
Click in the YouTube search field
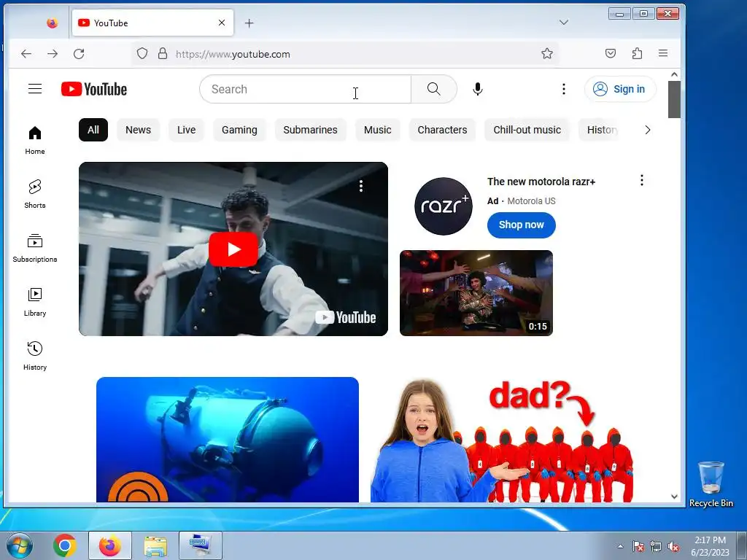point(305,89)
